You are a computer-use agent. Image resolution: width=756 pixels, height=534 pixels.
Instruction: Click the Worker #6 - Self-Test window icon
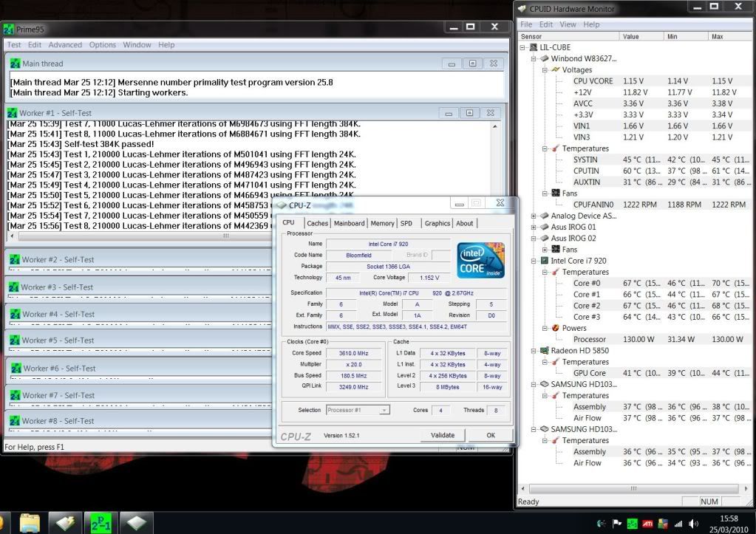[x=16, y=369]
